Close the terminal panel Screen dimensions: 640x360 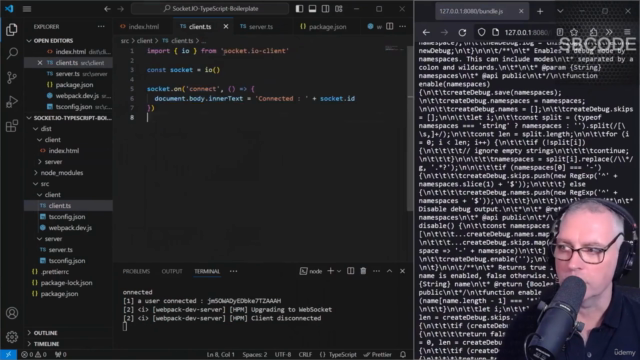pyautogui.click(x=402, y=271)
